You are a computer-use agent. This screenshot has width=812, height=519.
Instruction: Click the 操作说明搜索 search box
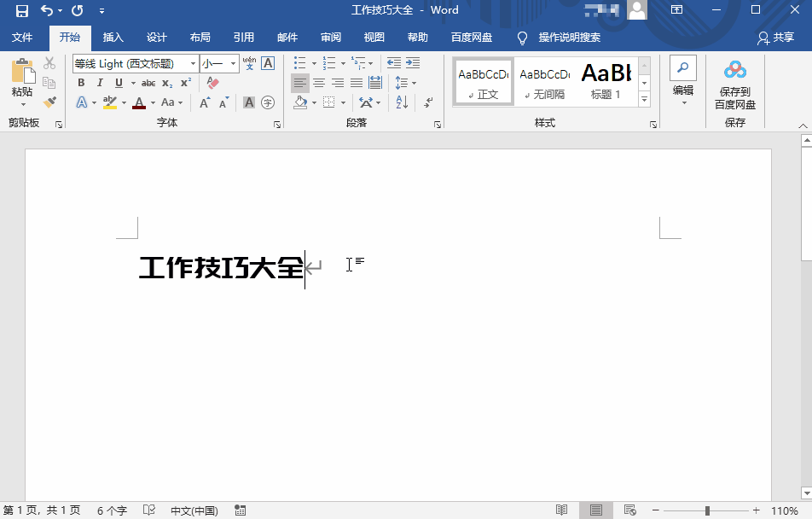[x=569, y=38]
